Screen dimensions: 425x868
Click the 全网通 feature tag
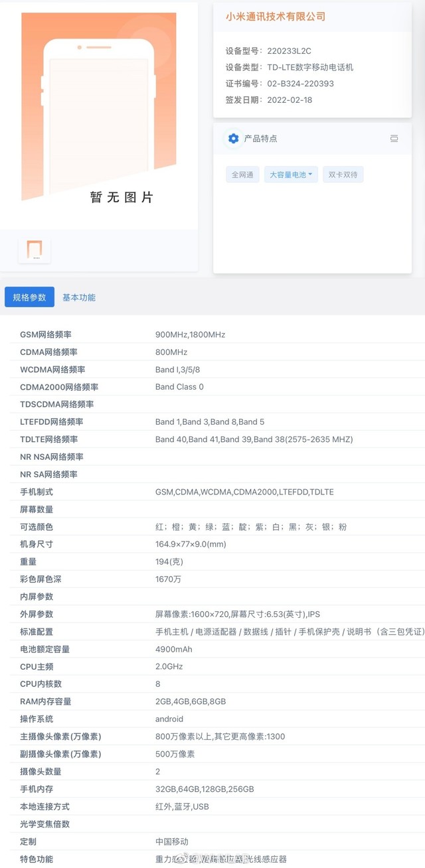coord(242,175)
